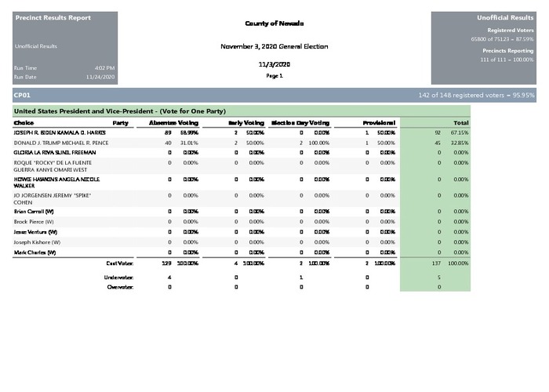Select the County of Nevada title
The image size is (549, 392).
[274, 24]
